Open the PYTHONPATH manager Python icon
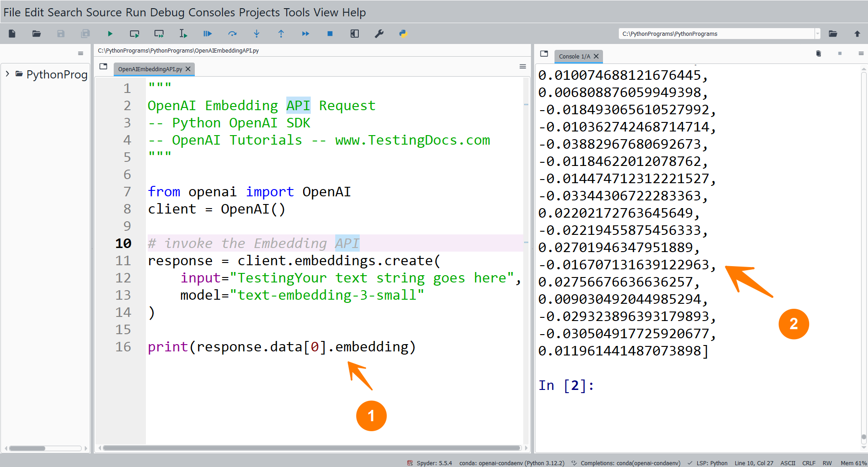The image size is (868, 467). (403, 34)
